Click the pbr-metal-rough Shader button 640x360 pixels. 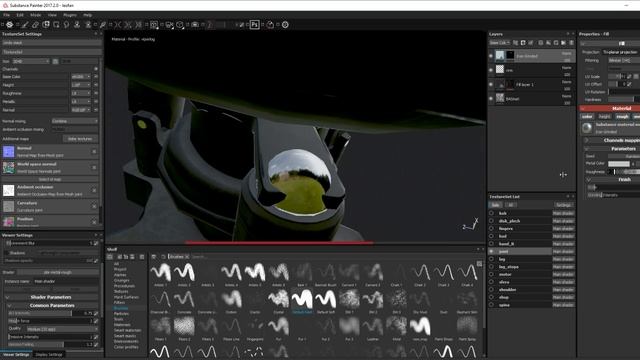pos(58,272)
